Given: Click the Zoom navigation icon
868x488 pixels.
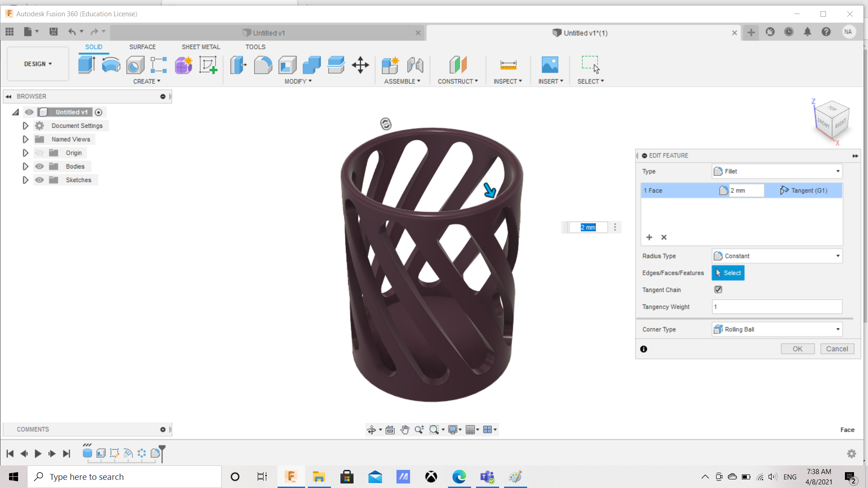Looking at the screenshot, I should point(419,430).
